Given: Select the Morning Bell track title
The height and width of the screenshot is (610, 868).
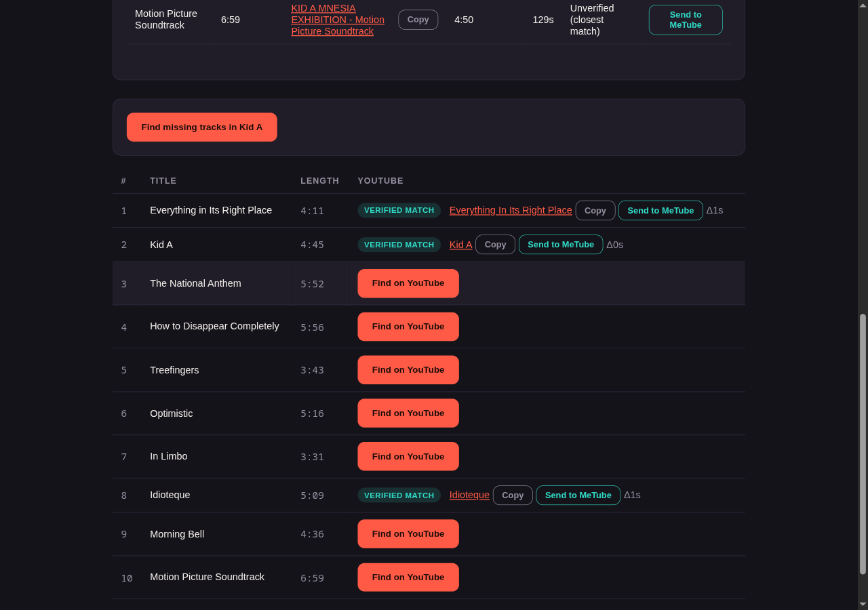Looking at the screenshot, I should coord(177,534).
